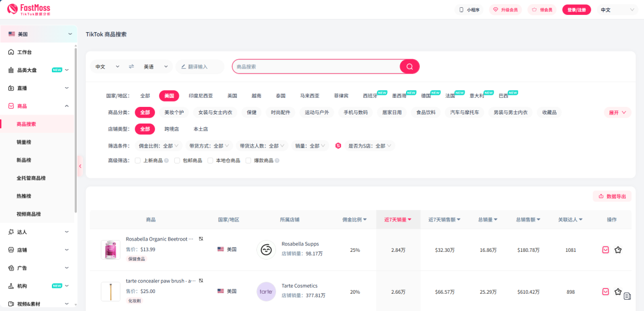Viewport: 644px width, 311px height.
Task: Click the 数据导出 export button
Action: [612, 196]
